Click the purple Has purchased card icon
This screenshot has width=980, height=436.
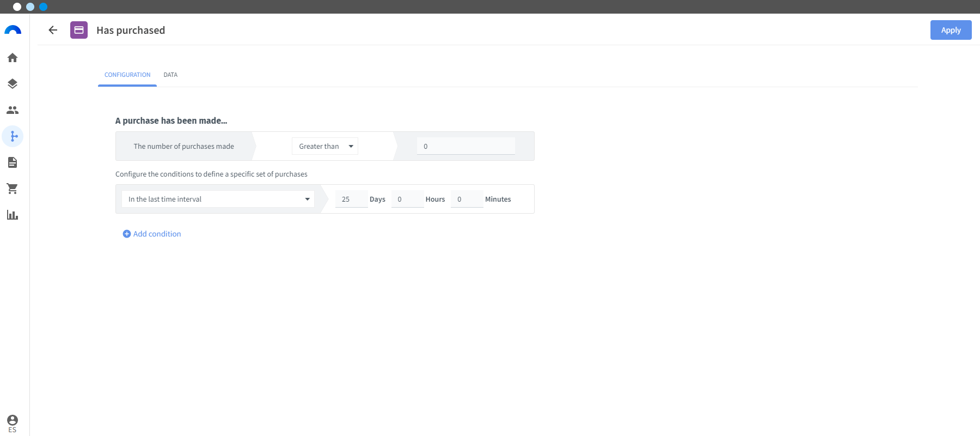point(79,30)
